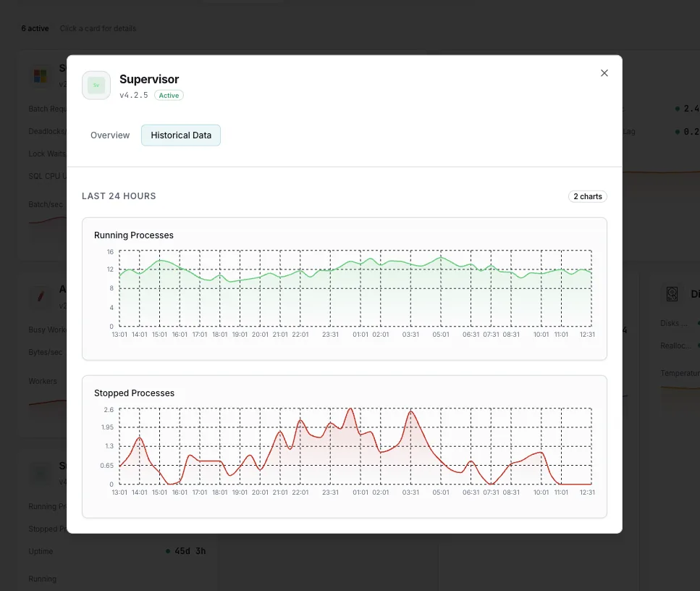Click the Running Processes chart title

(x=133, y=235)
